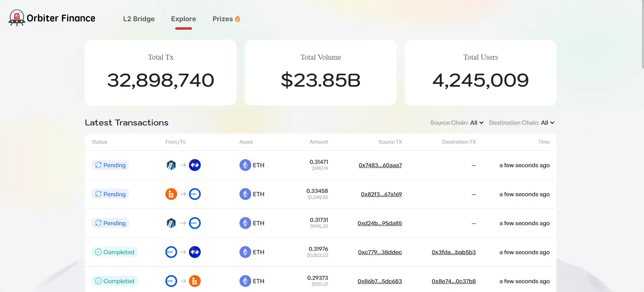Open destination transaction 0x8e74...0c37b8
Screen dimensions: 644x292
(453, 281)
